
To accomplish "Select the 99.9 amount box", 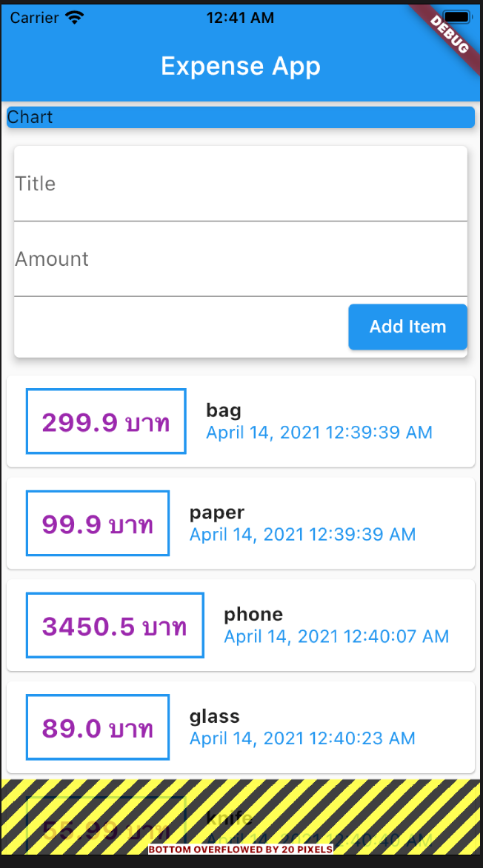I will click(98, 524).
